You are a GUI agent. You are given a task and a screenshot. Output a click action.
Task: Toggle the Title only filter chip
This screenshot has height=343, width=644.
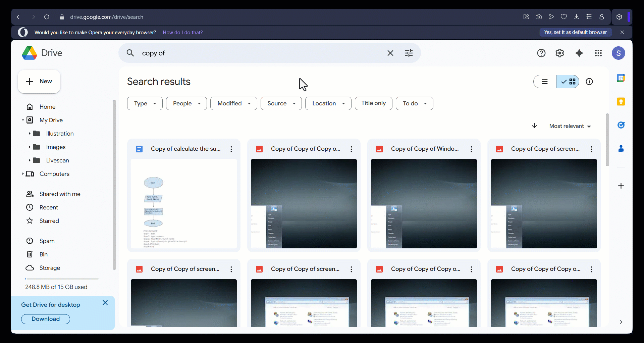(x=373, y=103)
